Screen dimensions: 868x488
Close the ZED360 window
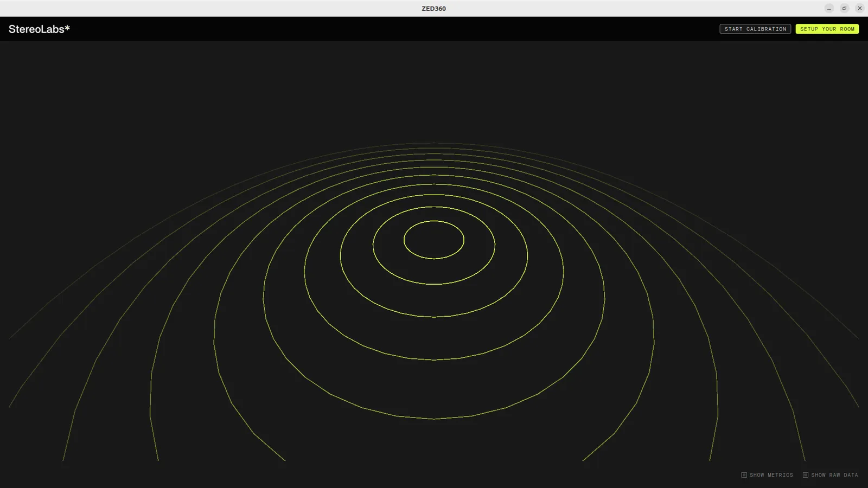coord(859,8)
